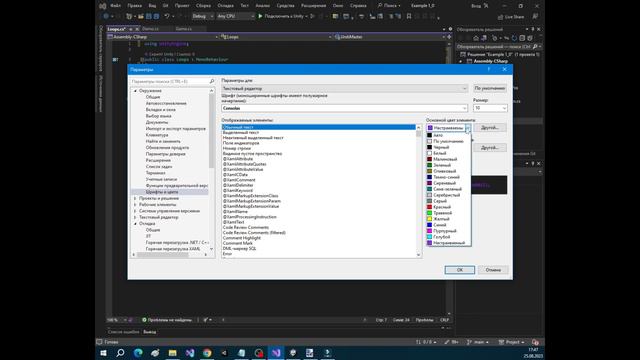This screenshot has height=360, width=640.
Task: Collapse the Окружение tree node
Action: [135, 91]
